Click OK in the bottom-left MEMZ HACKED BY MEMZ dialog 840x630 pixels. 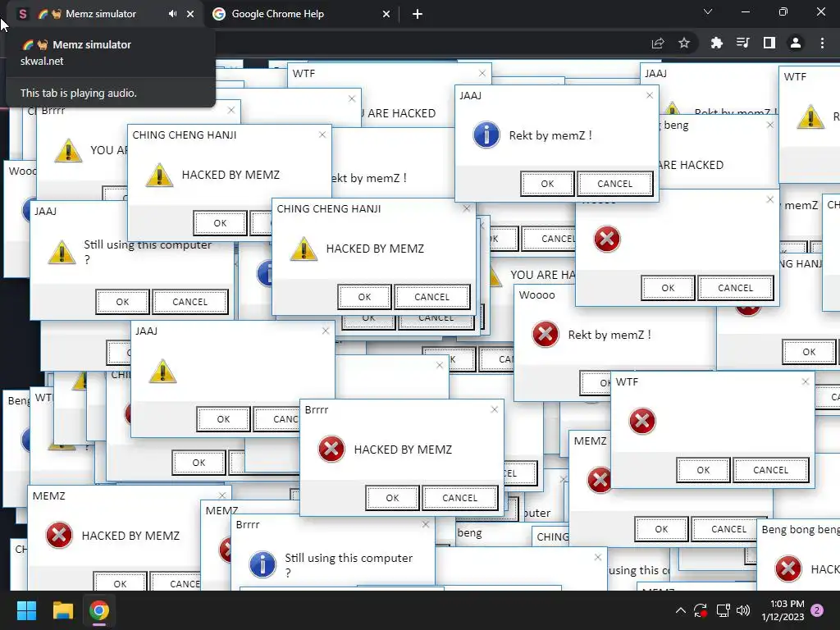coord(120,583)
